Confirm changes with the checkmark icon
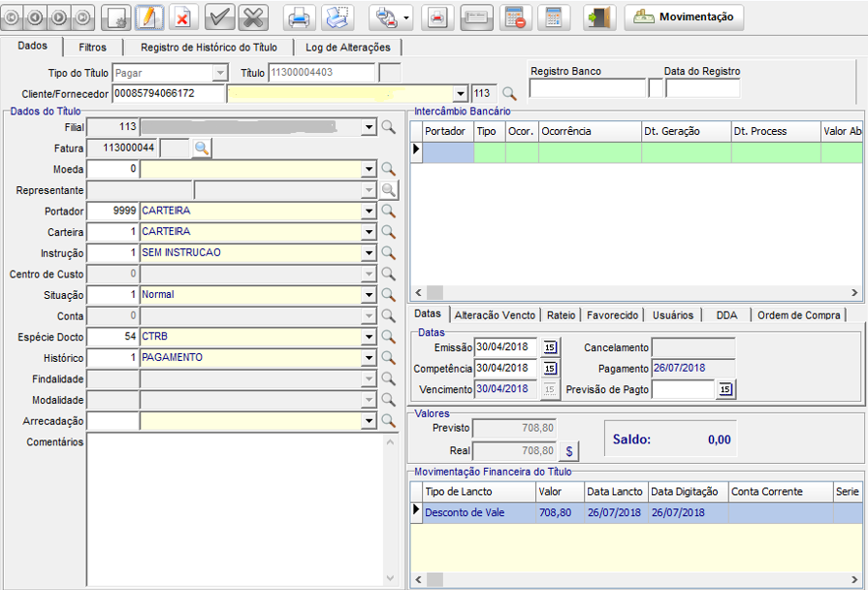The width and height of the screenshot is (868, 590). tap(220, 17)
